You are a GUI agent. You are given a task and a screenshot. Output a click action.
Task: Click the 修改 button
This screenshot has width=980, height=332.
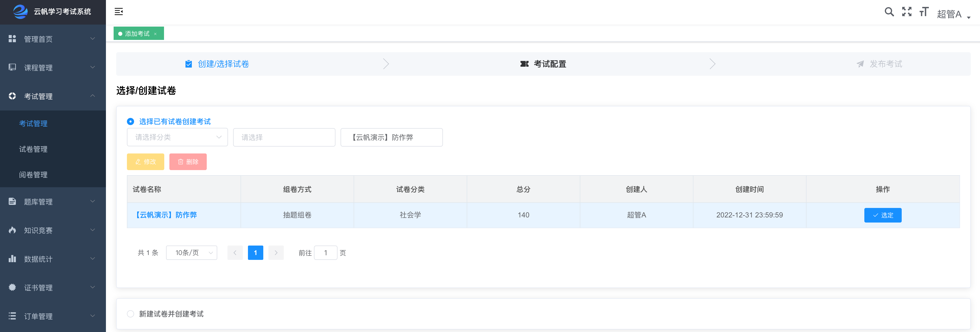pyautogui.click(x=146, y=162)
